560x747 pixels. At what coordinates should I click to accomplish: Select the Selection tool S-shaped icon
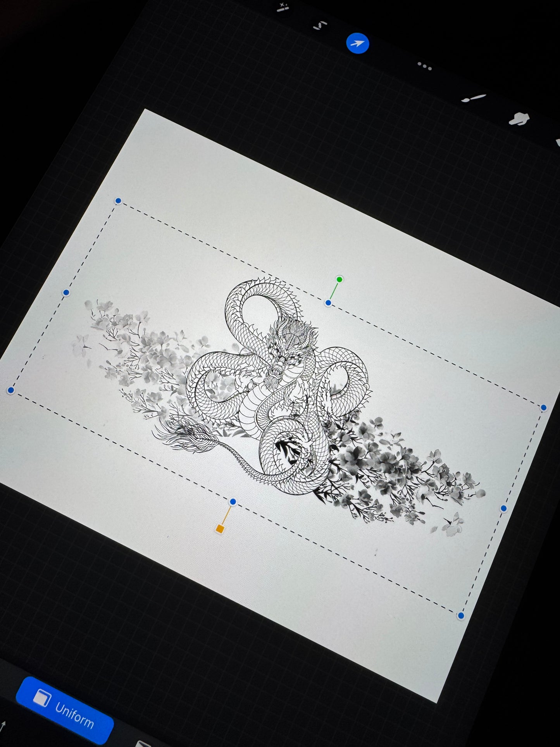[320, 26]
